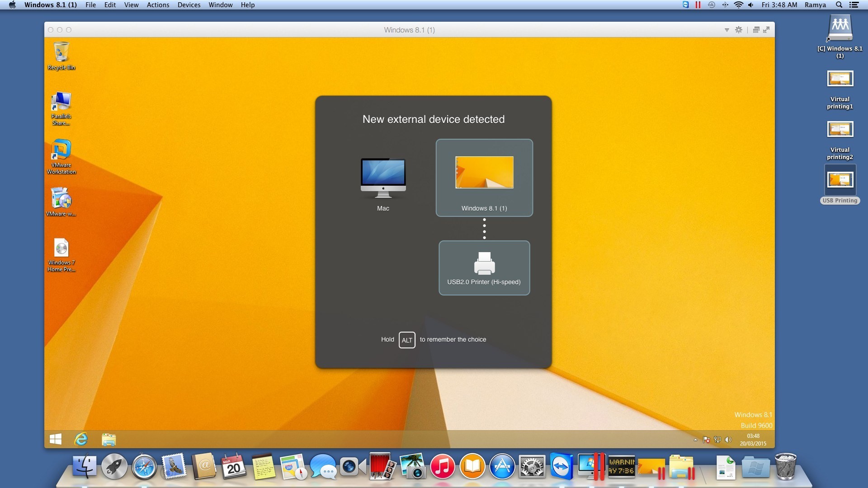The height and width of the screenshot is (488, 868).
Task: Open the Ramya user menu
Action: [x=815, y=5]
